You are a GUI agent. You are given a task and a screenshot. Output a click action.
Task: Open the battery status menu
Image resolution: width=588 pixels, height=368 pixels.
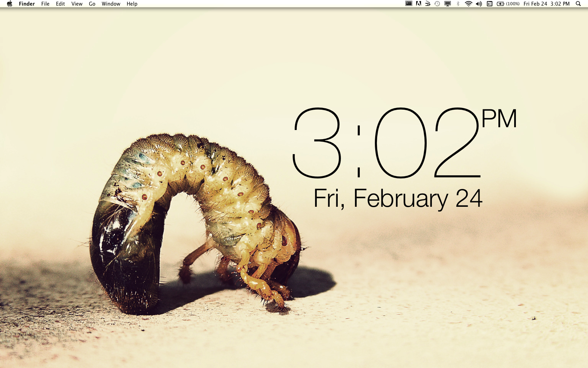[508, 4]
